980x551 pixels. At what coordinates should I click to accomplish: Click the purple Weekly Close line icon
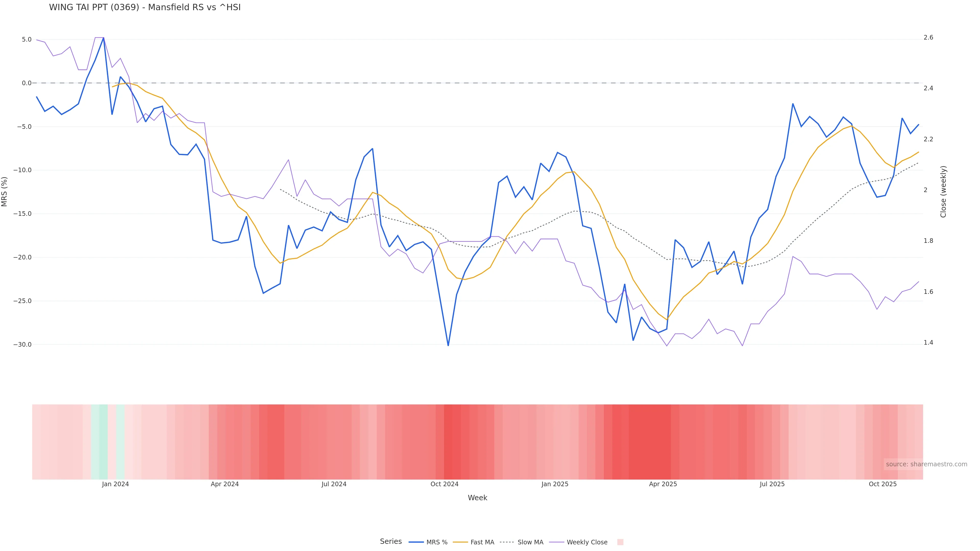[557, 542]
